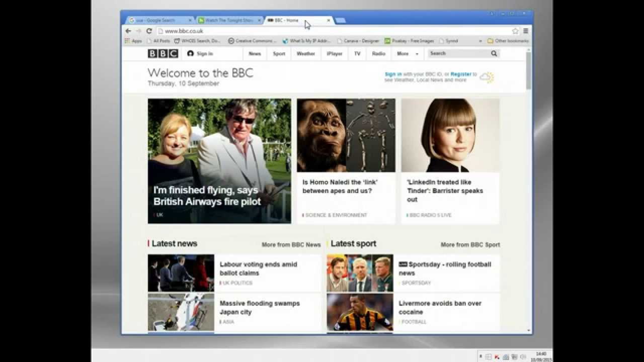Click the BBC logo
This screenshot has height=362, width=644.
point(163,53)
